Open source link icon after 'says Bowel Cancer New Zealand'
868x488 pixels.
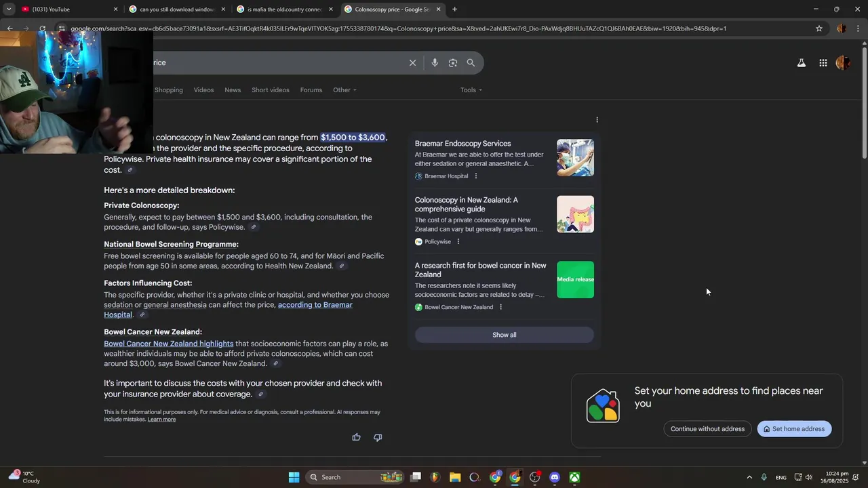click(x=275, y=364)
